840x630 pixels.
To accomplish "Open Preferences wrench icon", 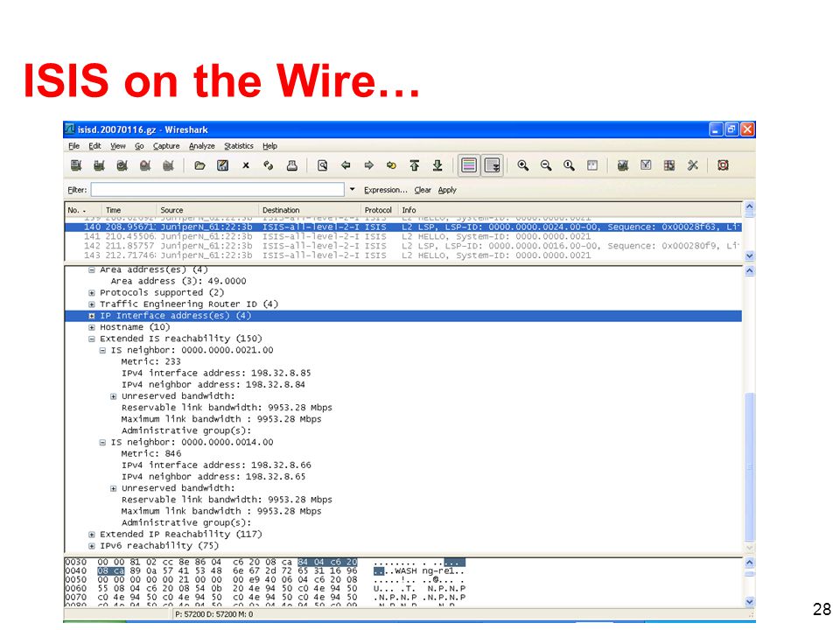I will point(693,165).
